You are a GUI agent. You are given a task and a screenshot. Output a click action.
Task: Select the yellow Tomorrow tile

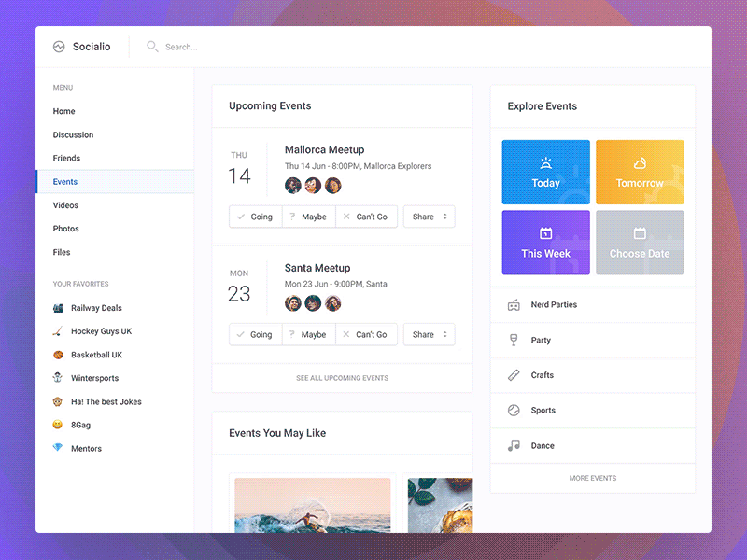pyautogui.click(x=640, y=172)
